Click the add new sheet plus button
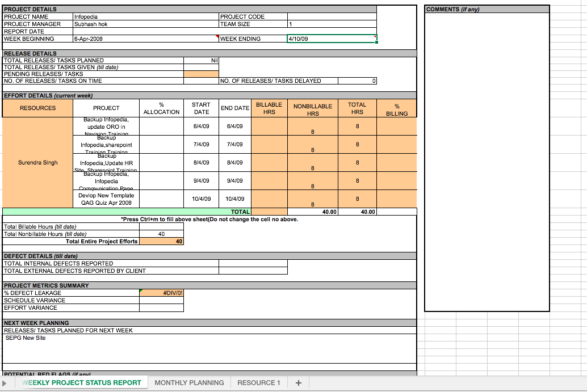 coord(299,383)
